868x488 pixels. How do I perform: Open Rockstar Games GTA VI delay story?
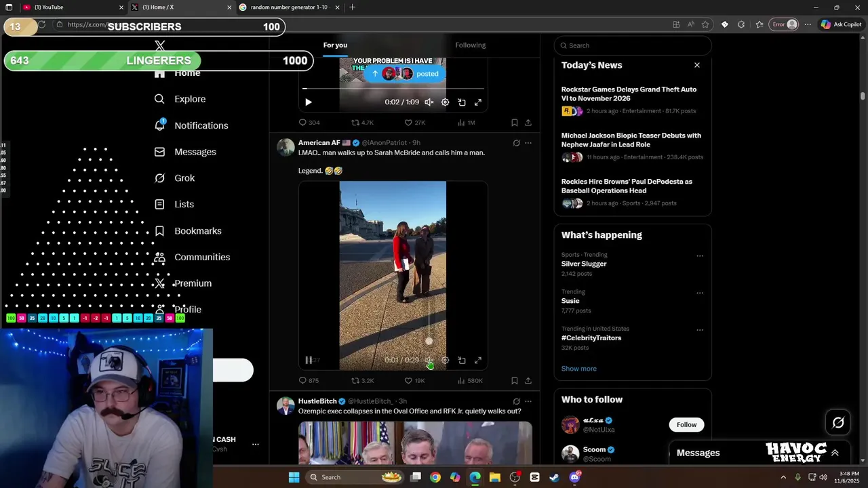[633, 100]
